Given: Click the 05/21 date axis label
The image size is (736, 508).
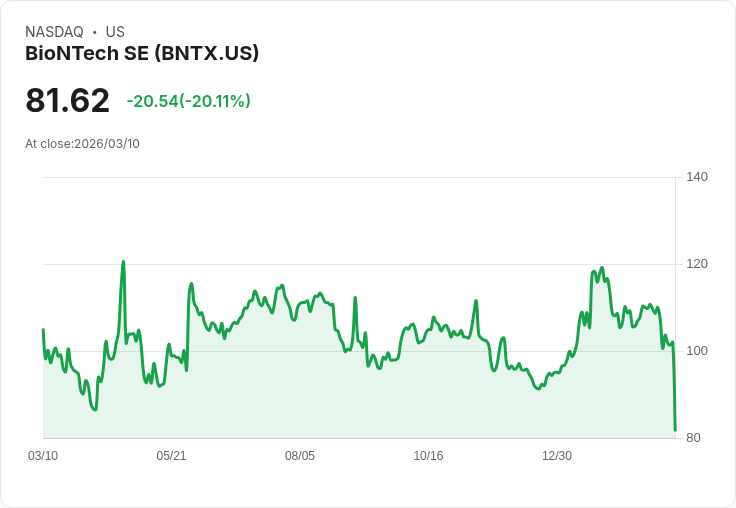Looking at the screenshot, I should coord(171,455).
